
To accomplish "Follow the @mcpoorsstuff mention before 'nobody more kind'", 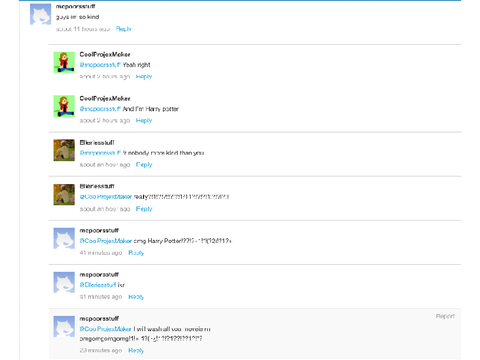I will pyautogui.click(x=100, y=153).
